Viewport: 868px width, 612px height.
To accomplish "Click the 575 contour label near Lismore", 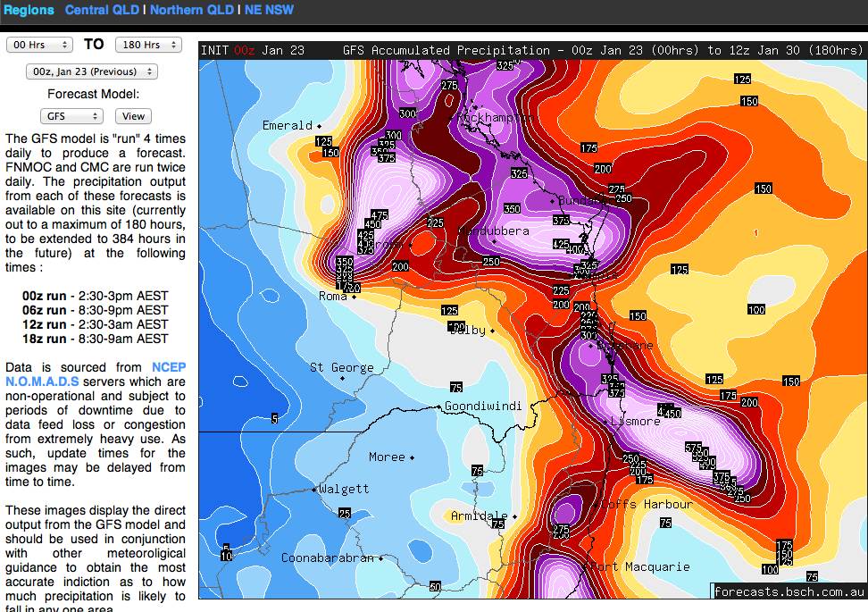I will click(693, 447).
